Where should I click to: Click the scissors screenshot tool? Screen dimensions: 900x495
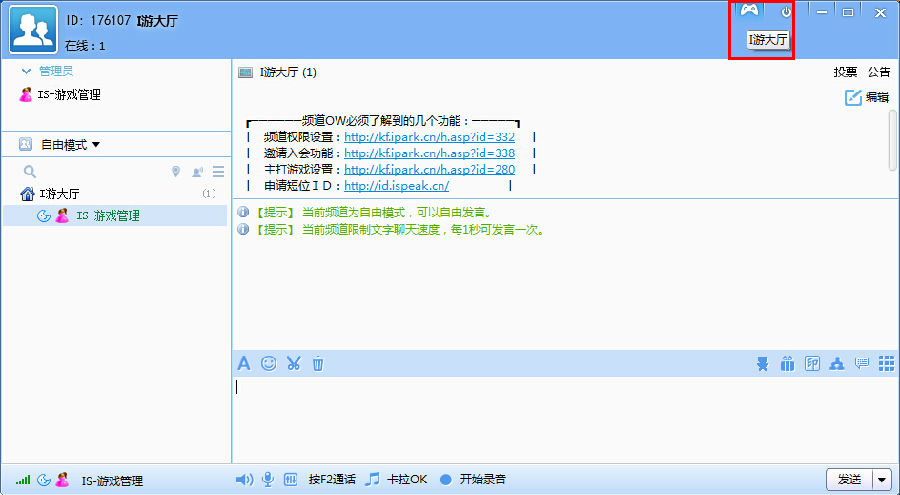pyautogui.click(x=293, y=364)
